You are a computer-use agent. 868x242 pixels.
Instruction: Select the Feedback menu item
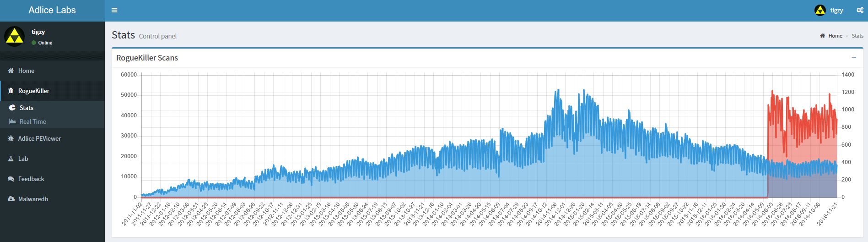pos(31,179)
